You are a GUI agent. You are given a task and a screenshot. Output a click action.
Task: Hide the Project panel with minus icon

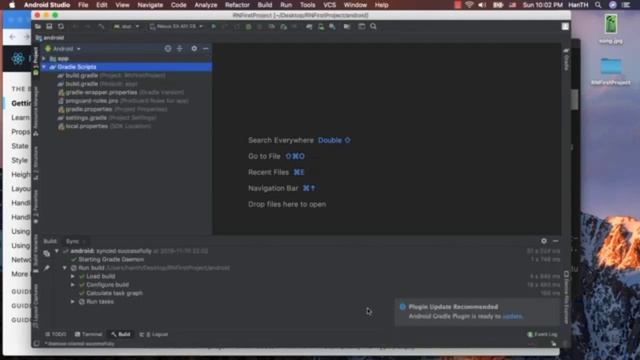coord(206,49)
